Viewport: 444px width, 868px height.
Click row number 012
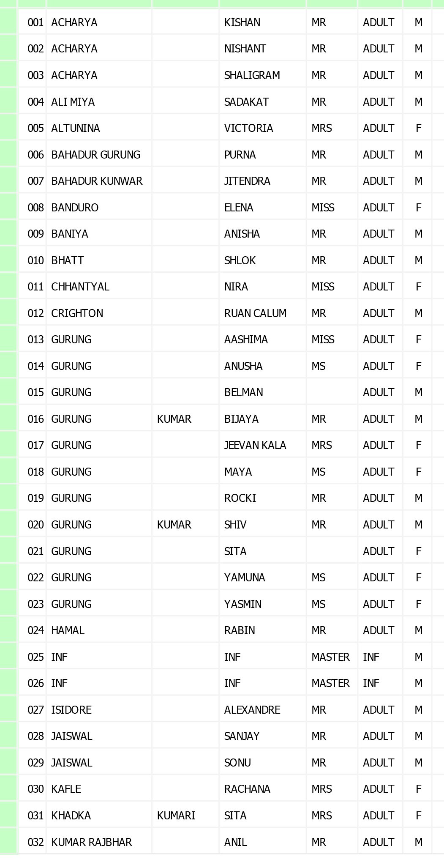pyautogui.click(x=35, y=313)
